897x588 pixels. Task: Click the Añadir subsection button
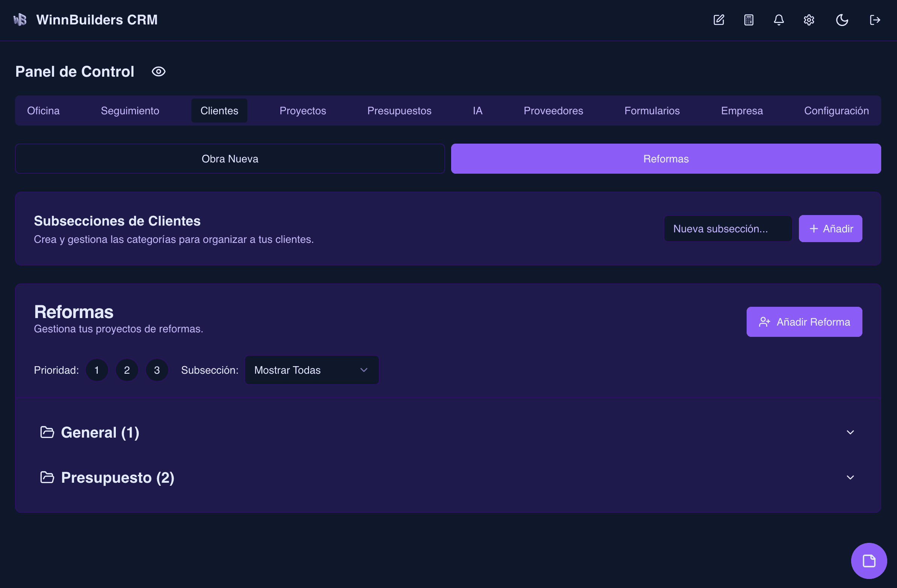point(830,229)
